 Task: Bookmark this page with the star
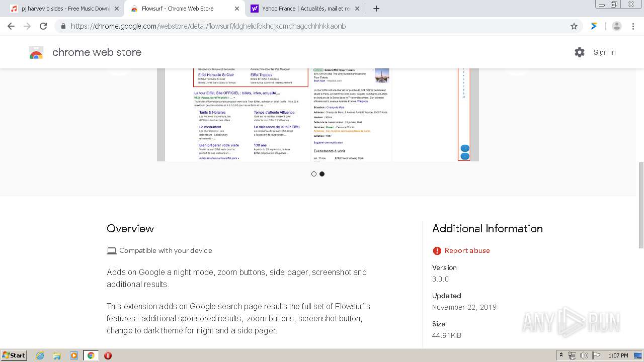point(574,26)
